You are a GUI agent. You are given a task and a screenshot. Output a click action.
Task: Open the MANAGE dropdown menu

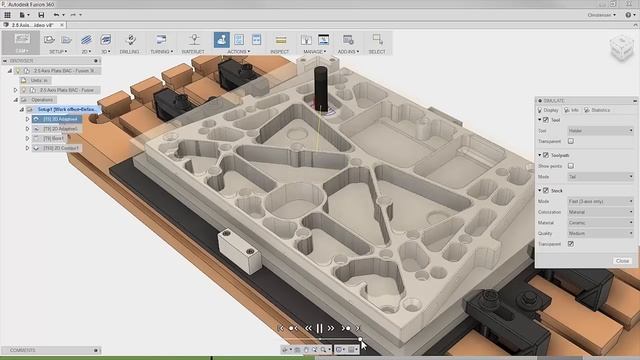pos(315,52)
